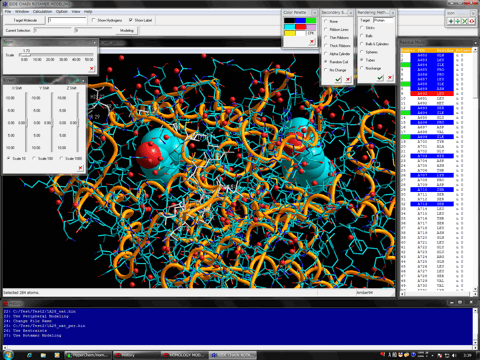Confirm Secondary Structure with green checkmark
The image size is (480, 360).
coord(338,79)
